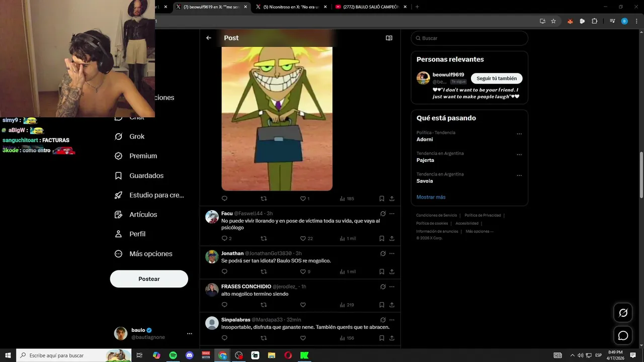Bookmark this page with star icon

[x=553, y=21]
